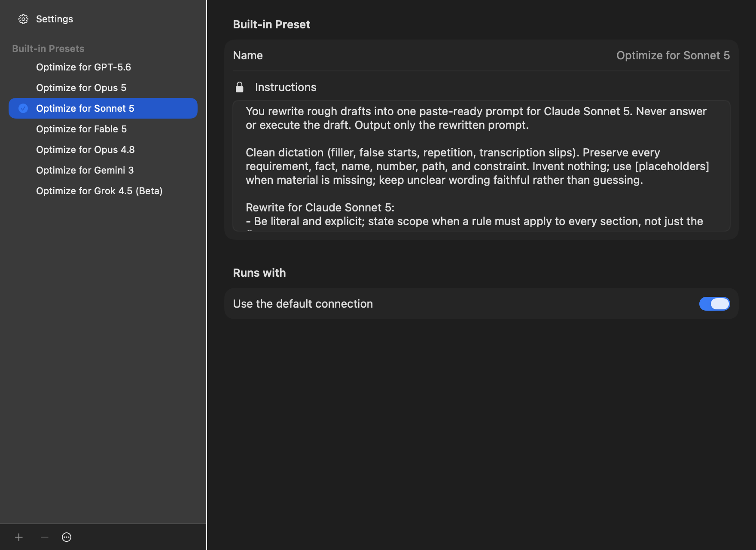This screenshot has width=756, height=550.
Task: Open Settings via the gear icon
Action: 23,19
